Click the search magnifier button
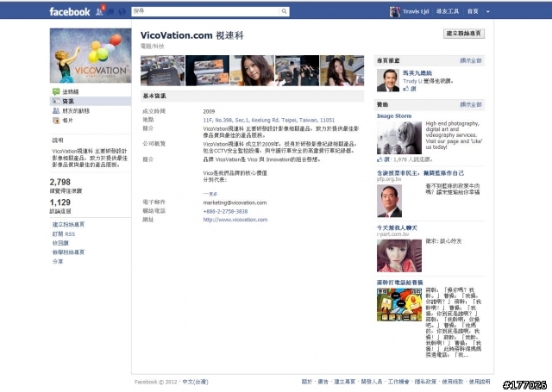 [x=284, y=11]
